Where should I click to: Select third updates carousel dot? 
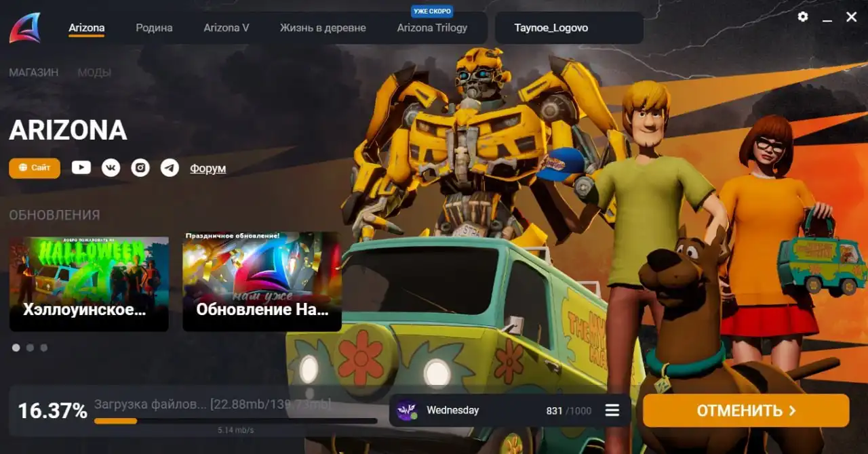click(44, 348)
